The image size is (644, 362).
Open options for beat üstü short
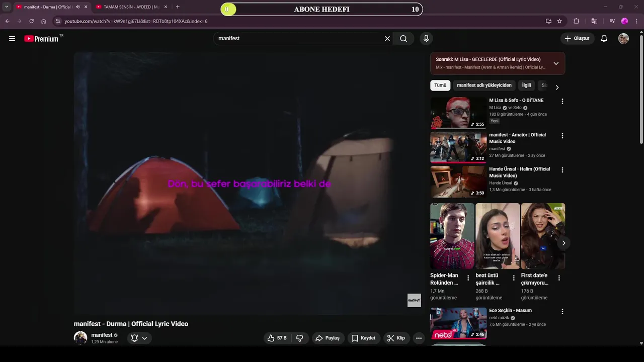tap(513, 278)
